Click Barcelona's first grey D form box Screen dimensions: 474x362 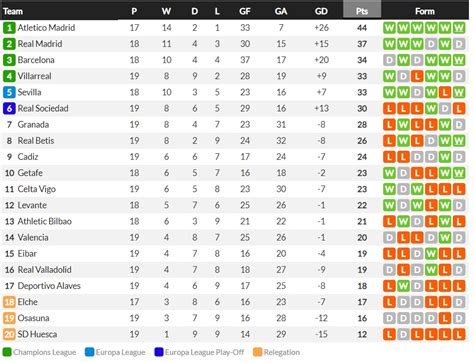(x=389, y=60)
